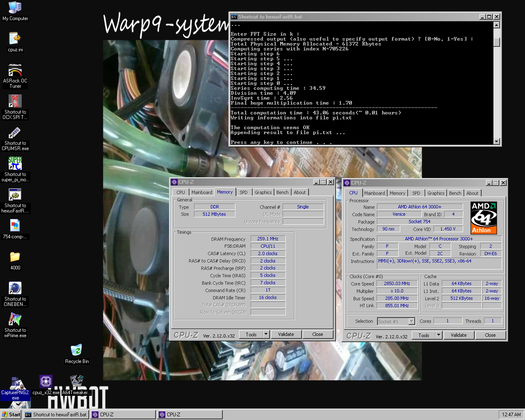
Task: Launch the A64Tweaker desktop icon
Action: pyautogui.click(x=77, y=382)
